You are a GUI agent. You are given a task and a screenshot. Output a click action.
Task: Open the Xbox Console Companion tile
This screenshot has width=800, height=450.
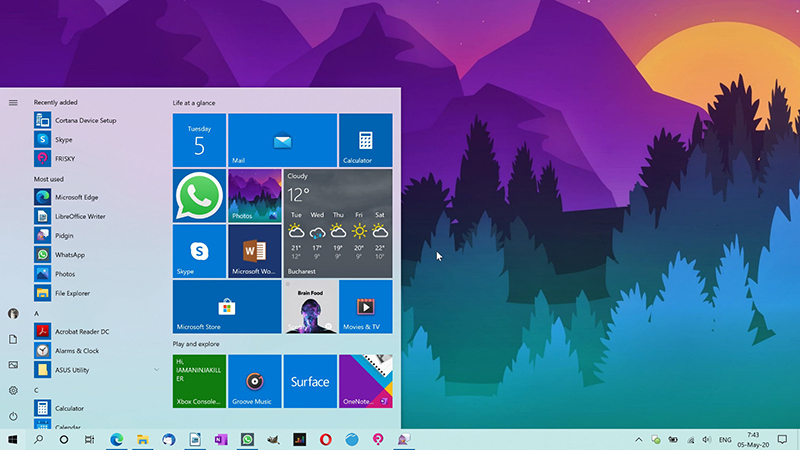click(x=199, y=381)
